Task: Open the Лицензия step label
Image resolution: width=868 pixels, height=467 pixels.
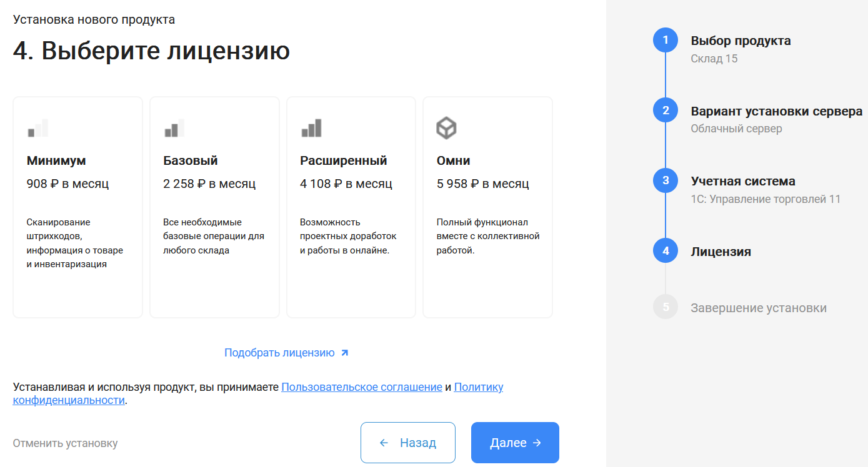Action: [x=721, y=252]
